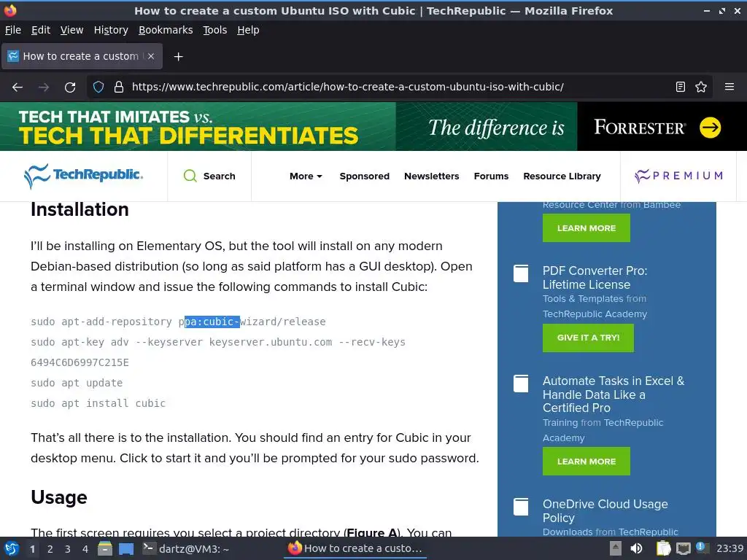Expand the More dropdown menu

tap(306, 176)
